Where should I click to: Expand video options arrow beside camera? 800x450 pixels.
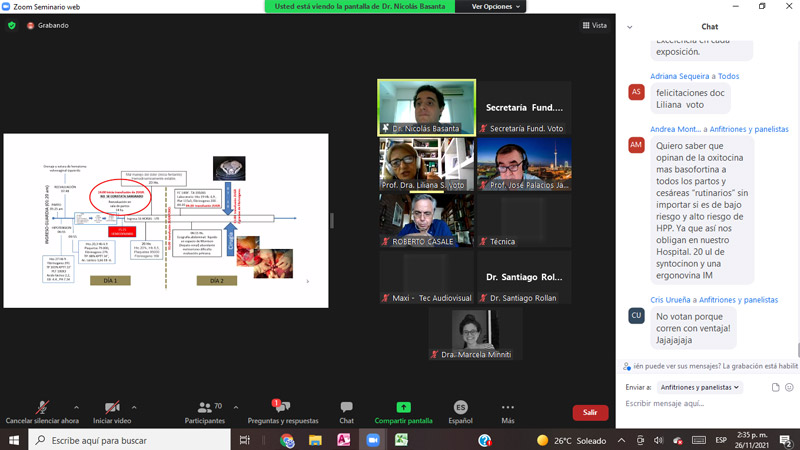point(132,405)
